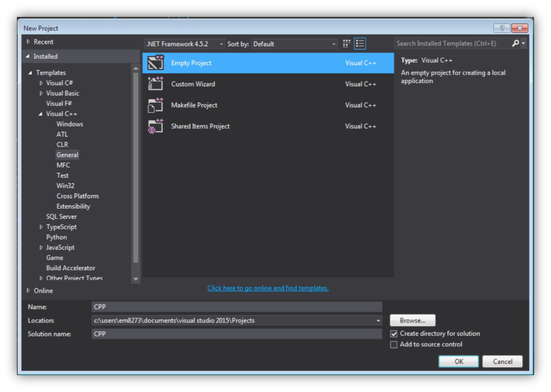Viewport: 551px width, 392px height.
Task: Click the template tree scrollbar down arrow
Action: [136, 279]
